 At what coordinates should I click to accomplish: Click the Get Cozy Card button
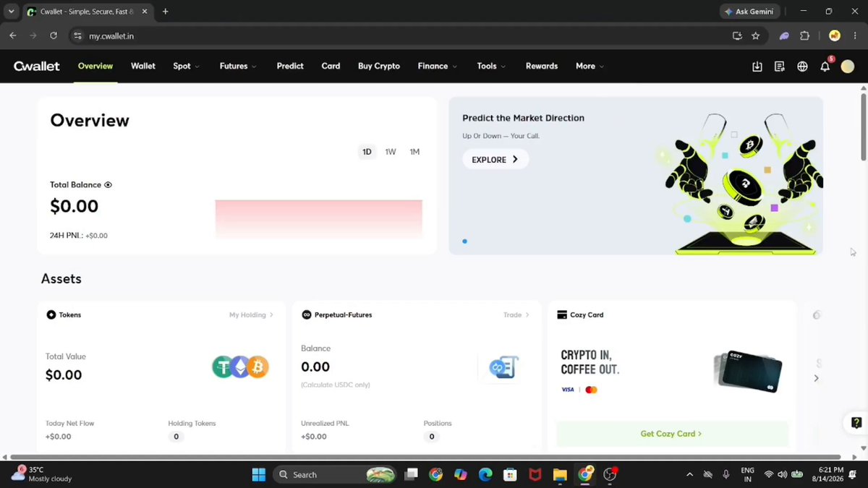click(671, 434)
